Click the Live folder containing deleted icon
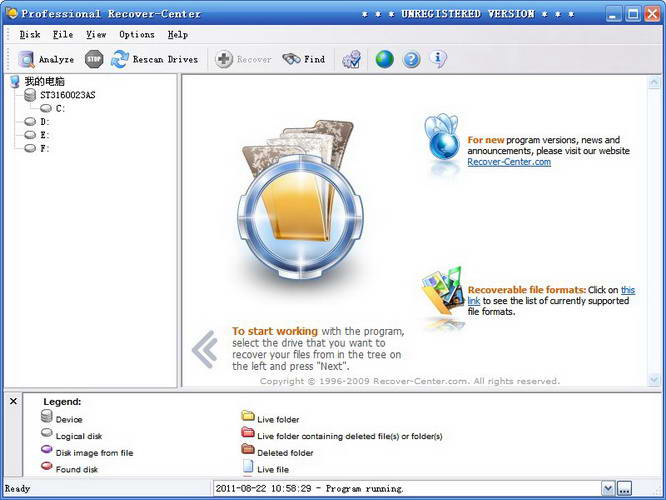 point(248,432)
